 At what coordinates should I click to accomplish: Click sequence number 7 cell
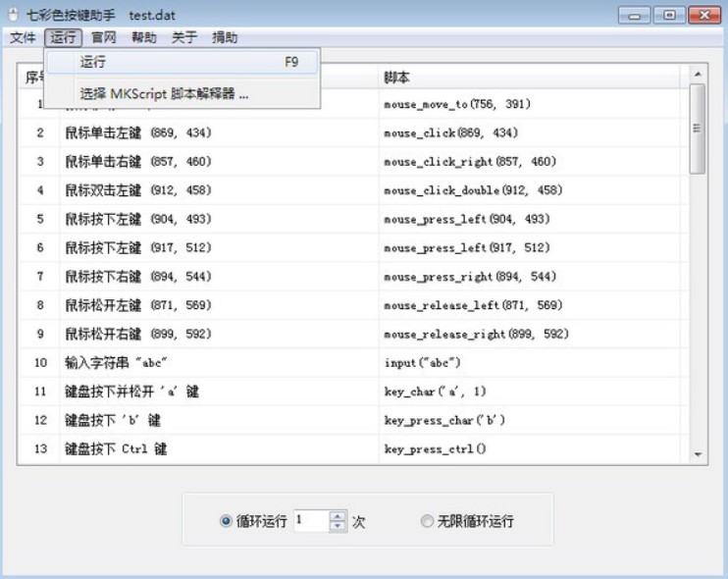(x=40, y=277)
